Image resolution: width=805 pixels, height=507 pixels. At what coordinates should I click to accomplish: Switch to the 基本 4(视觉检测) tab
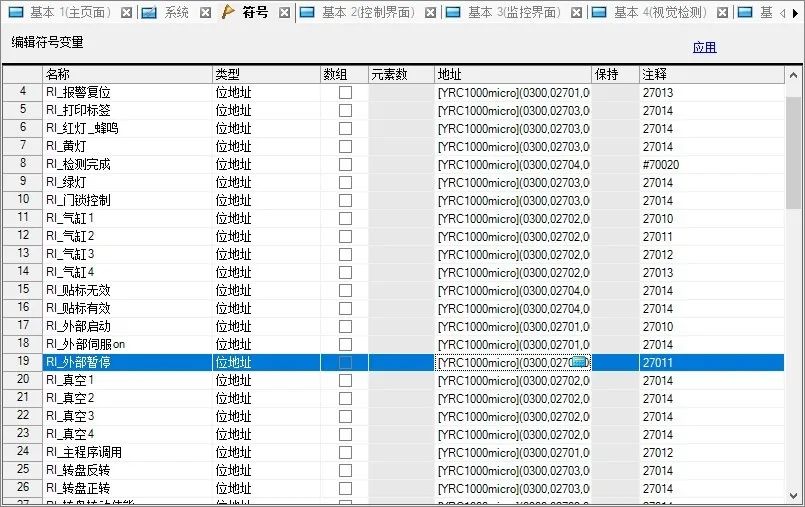coord(660,13)
